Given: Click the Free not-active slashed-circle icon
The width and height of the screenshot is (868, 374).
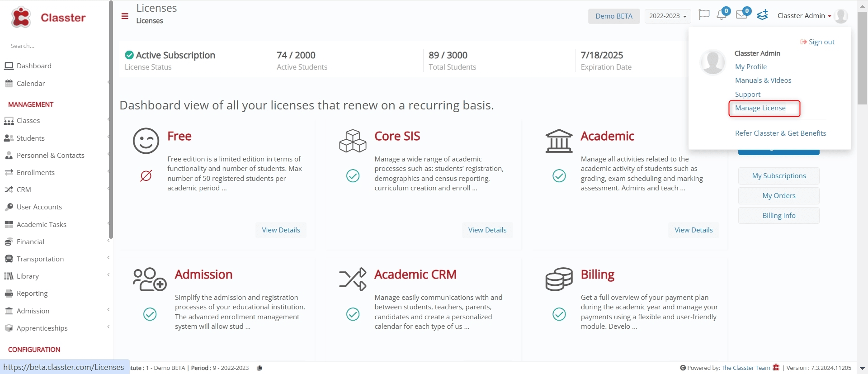Looking at the screenshot, I should pos(146,175).
